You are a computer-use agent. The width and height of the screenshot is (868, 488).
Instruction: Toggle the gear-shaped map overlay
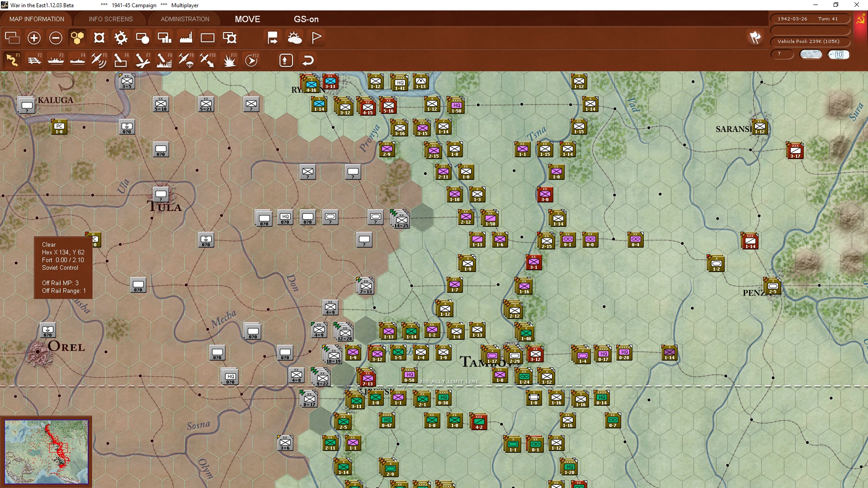tap(121, 38)
